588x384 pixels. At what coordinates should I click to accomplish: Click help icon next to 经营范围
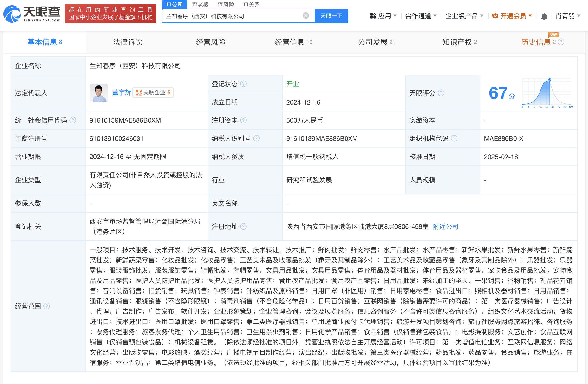[x=47, y=306]
